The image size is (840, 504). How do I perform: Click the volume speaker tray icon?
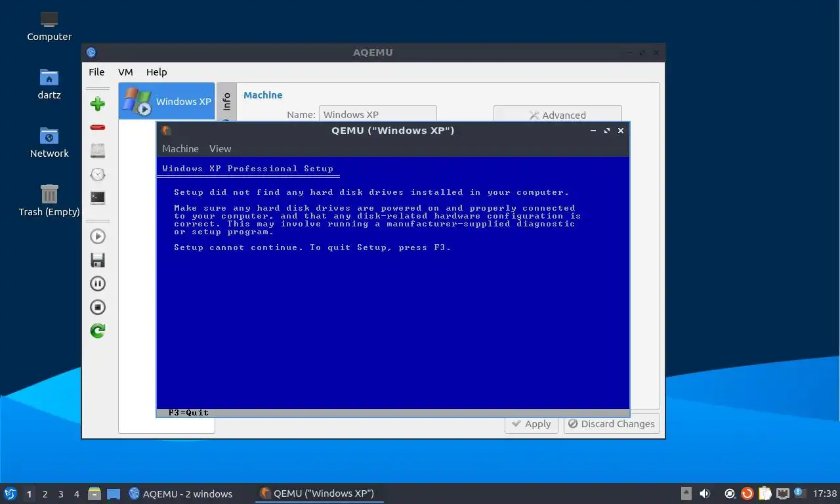pyautogui.click(x=705, y=493)
